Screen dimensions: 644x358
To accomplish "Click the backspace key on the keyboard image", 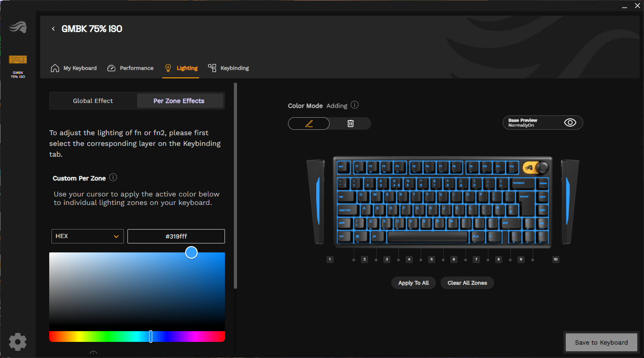I will click(523, 183).
